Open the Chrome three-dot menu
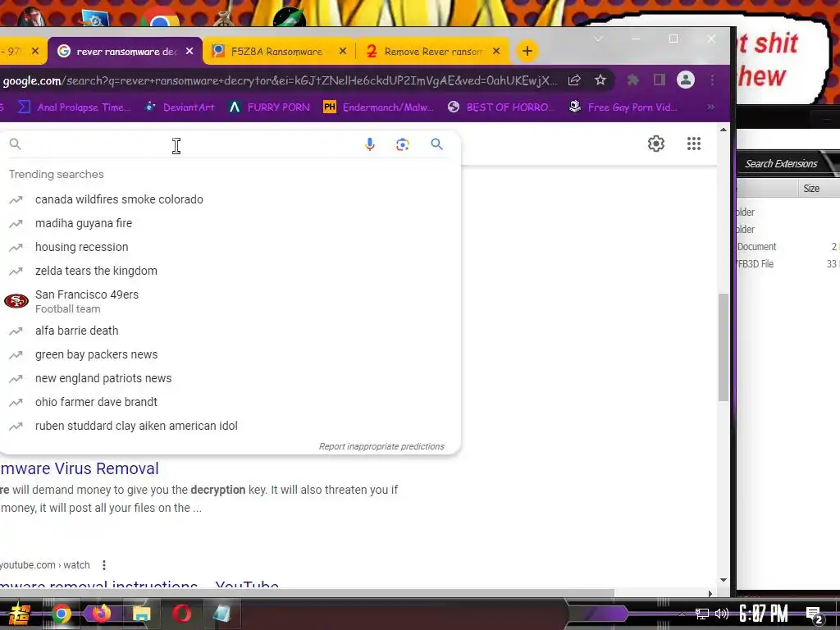 point(712,80)
